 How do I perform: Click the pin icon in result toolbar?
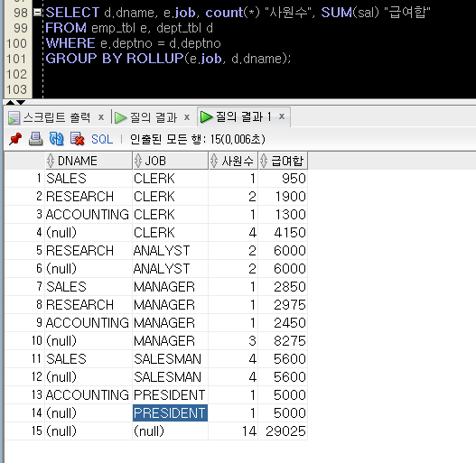pos(15,139)
